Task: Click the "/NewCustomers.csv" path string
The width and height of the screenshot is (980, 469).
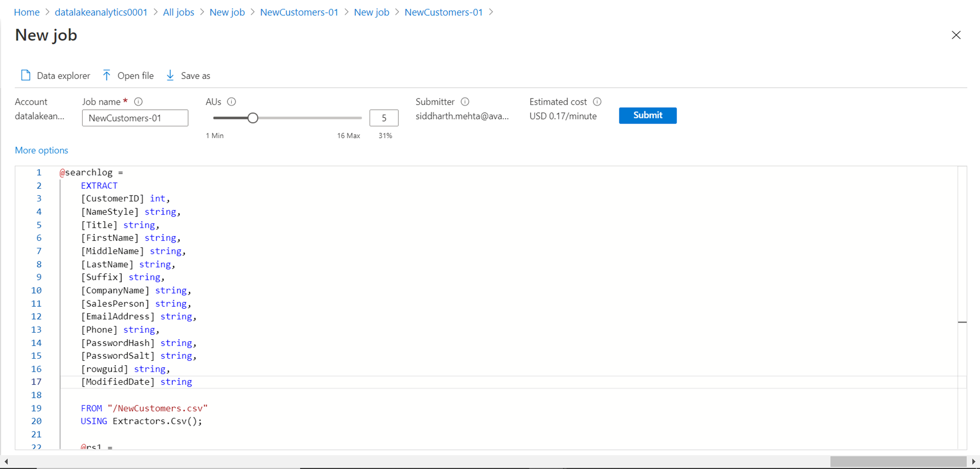Action: pos(158,408)
